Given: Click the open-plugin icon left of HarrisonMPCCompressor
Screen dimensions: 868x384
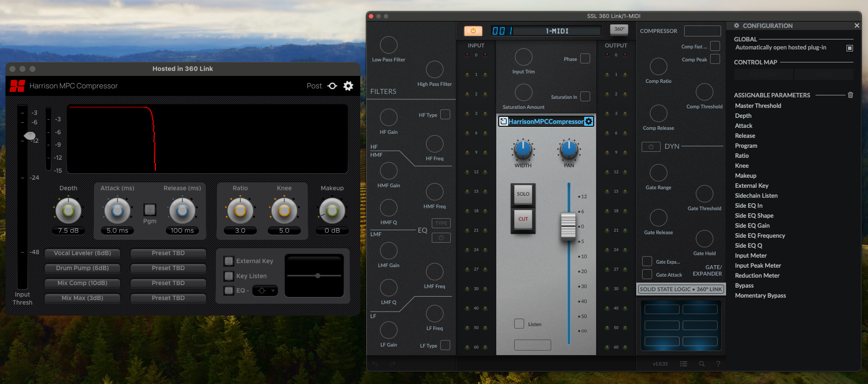Looking at the screenshot, I should pos(504,121).
